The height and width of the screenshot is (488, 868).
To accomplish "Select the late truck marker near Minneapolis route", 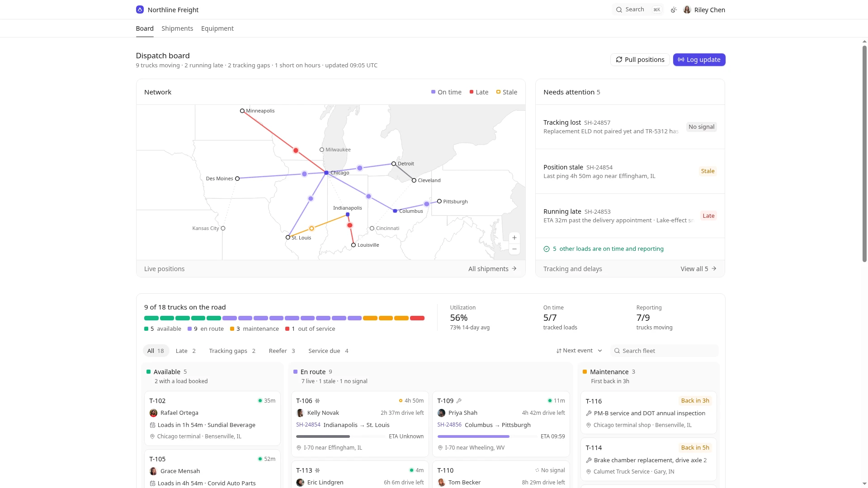I will [x=296, y=150].
